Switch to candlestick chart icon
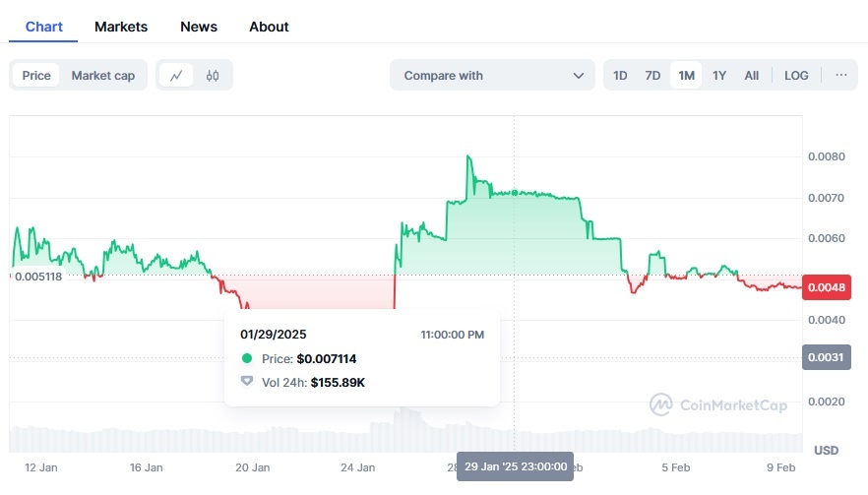 (213, 76)
